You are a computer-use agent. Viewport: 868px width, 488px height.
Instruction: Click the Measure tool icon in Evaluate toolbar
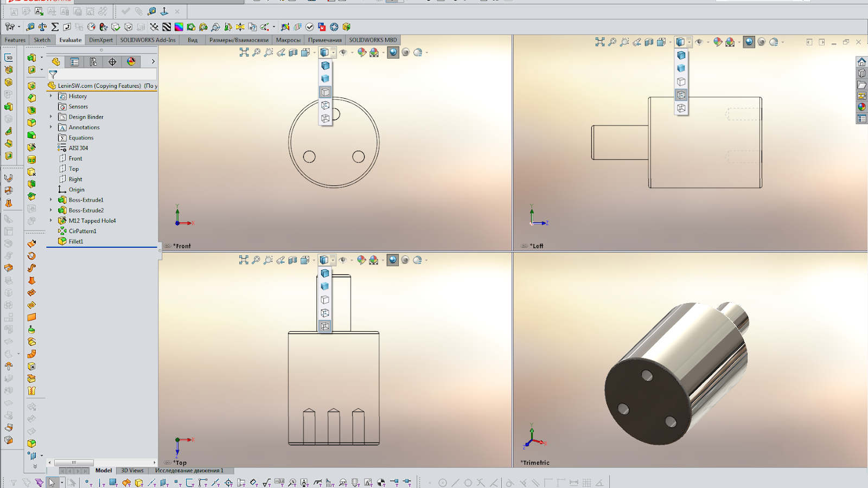pyautogui.click(x=30, y=27)
